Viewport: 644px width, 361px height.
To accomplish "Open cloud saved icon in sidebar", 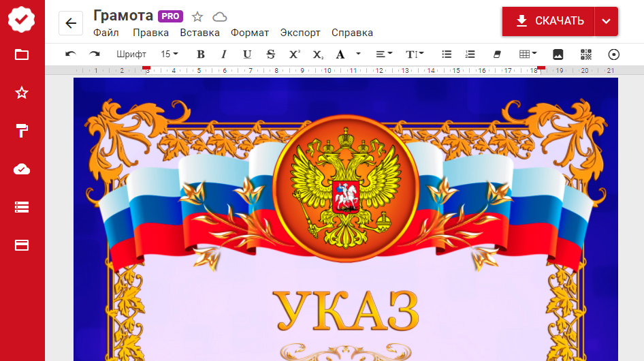I will coord(21,169).
